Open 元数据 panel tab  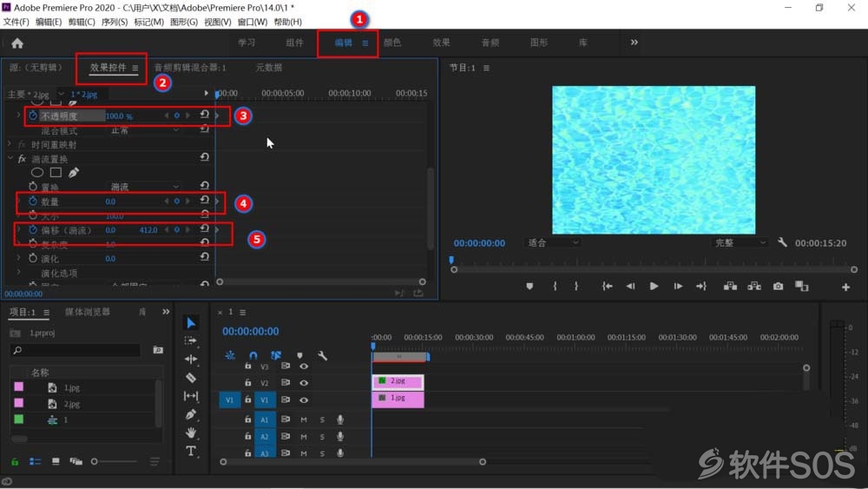point(268,68)
